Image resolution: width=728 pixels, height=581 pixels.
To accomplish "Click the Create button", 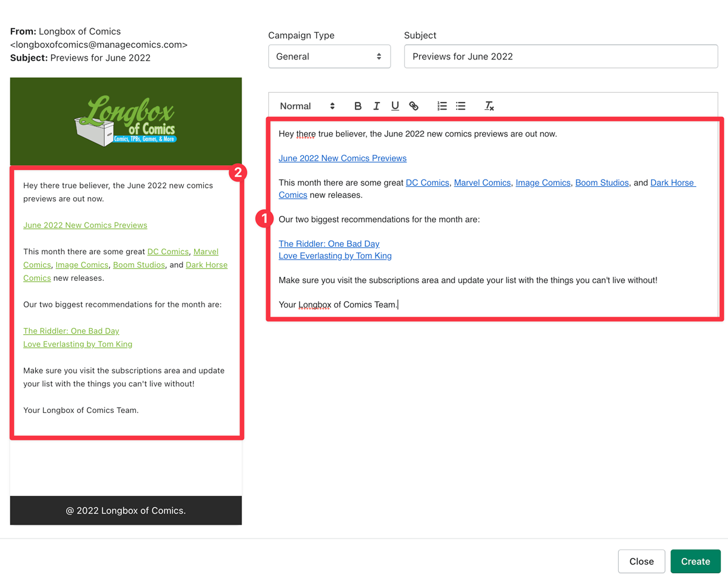I will point(695,562).
